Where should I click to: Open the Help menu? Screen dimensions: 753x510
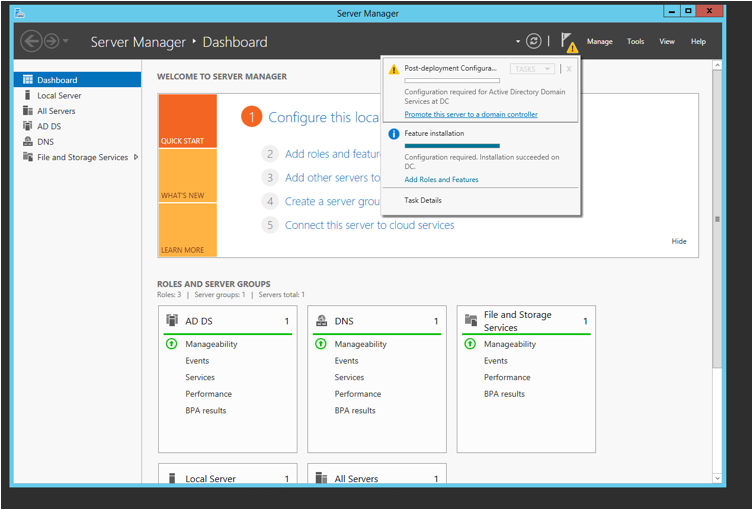click(698, 41)
